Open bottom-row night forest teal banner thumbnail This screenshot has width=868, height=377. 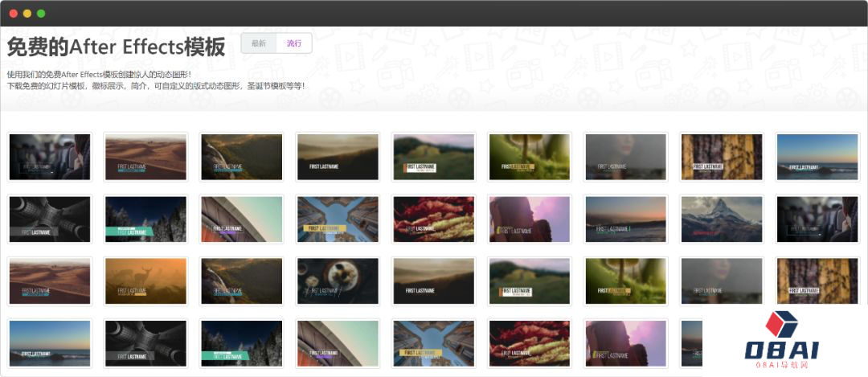[x=242, y=343]
